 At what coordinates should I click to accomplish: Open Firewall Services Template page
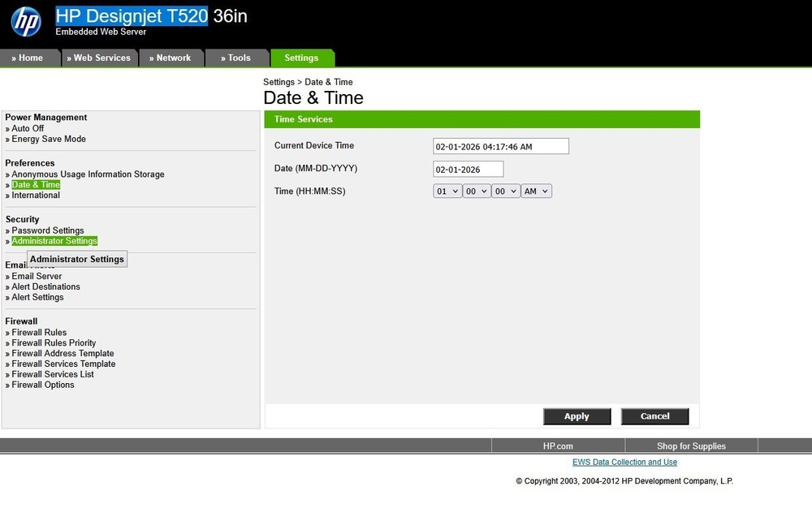pyautogui.click(x=63, y=364)
